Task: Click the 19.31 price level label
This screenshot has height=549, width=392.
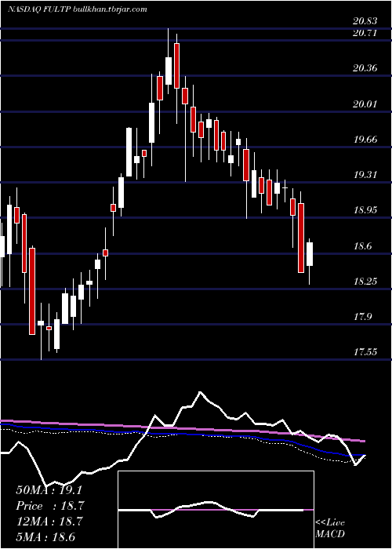Action: click(x=365, y=175)
